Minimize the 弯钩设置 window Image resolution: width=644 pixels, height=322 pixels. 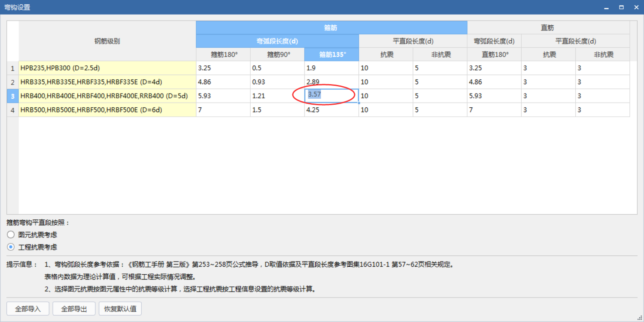[606, 8]
